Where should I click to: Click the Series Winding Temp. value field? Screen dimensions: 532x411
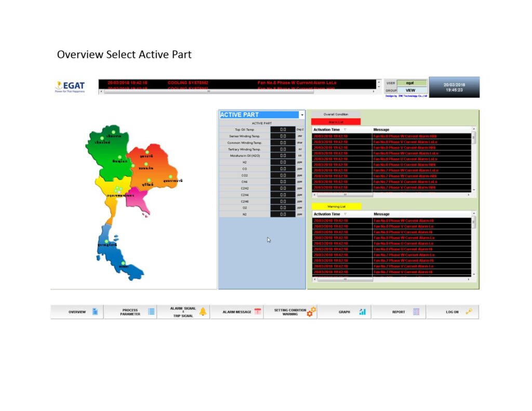pos(283,136)
